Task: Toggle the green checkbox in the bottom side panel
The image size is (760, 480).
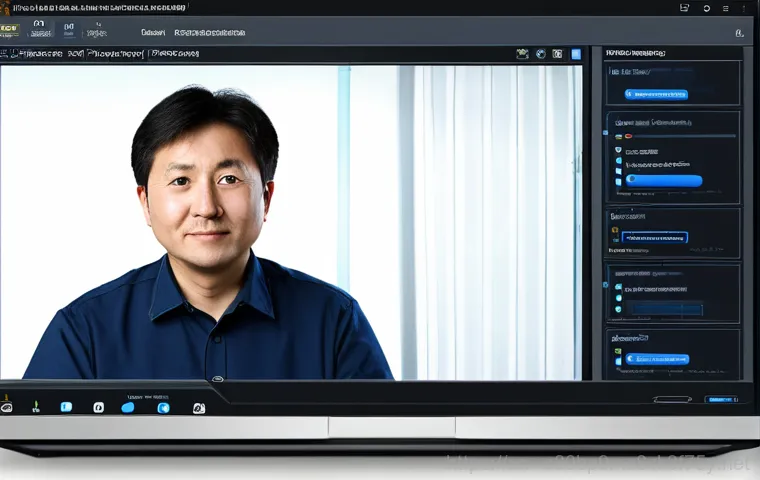Action: click(618, 349)
